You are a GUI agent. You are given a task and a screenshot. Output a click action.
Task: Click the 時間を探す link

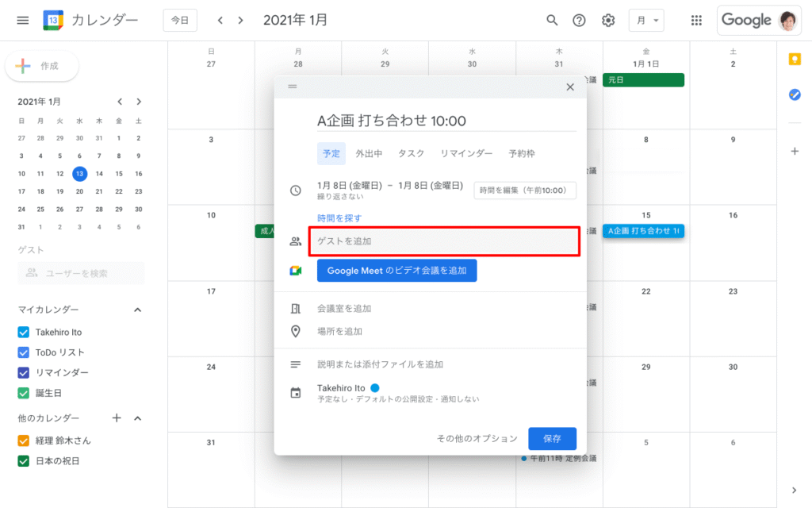[339, 218]
